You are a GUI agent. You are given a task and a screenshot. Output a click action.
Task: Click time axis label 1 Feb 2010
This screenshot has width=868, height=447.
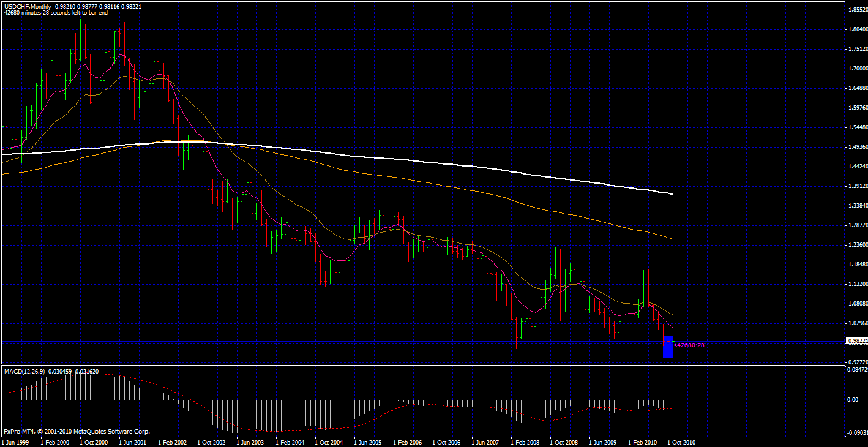click(642, 441)
